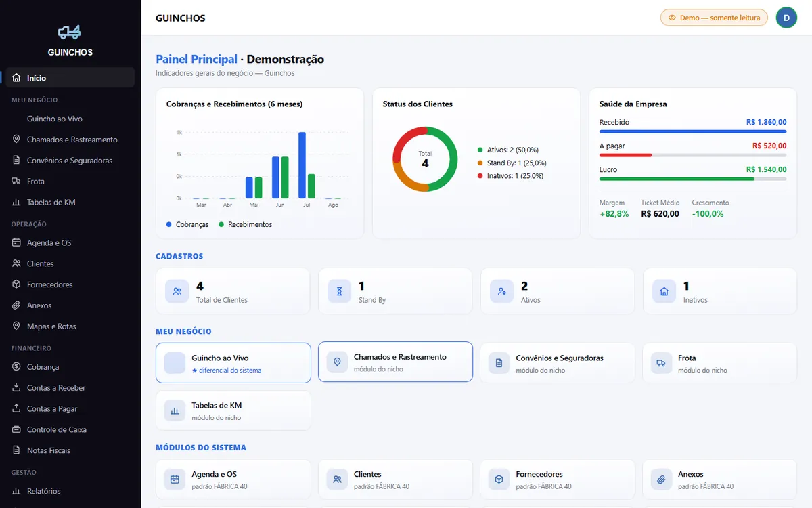This screenshot has height=508, width=812.
Task: Click the cube icon on Fornecedores module card
Action: coord(499,480)
